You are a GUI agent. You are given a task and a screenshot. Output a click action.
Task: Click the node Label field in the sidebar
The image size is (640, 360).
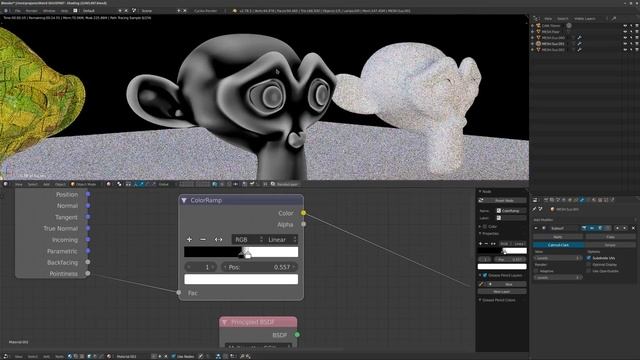click(x=511, y=218)
